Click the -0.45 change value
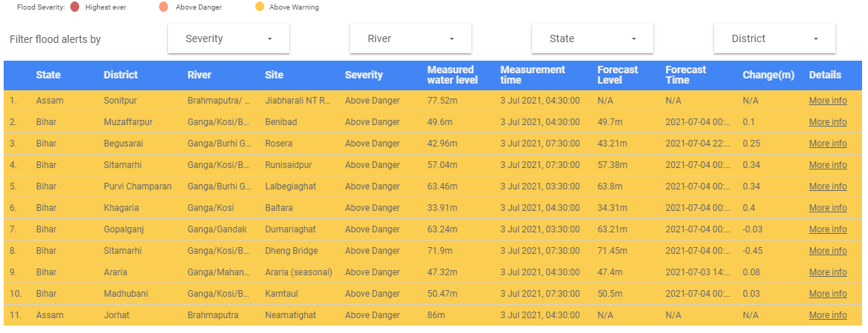The width and height of the screenshot is (868, 333). coord(753,251)
